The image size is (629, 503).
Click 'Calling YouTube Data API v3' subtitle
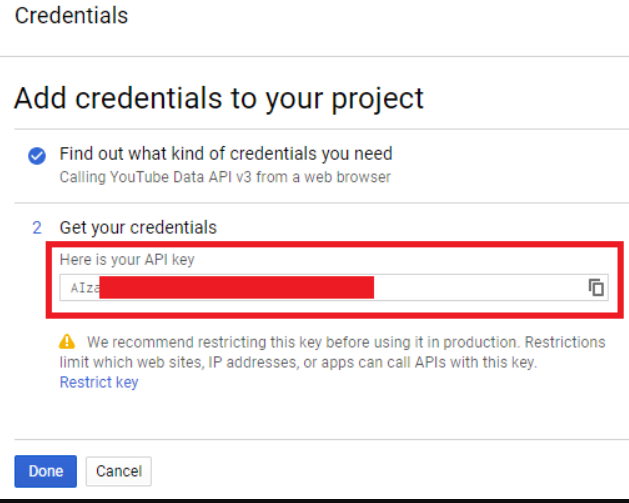(225, 177)
